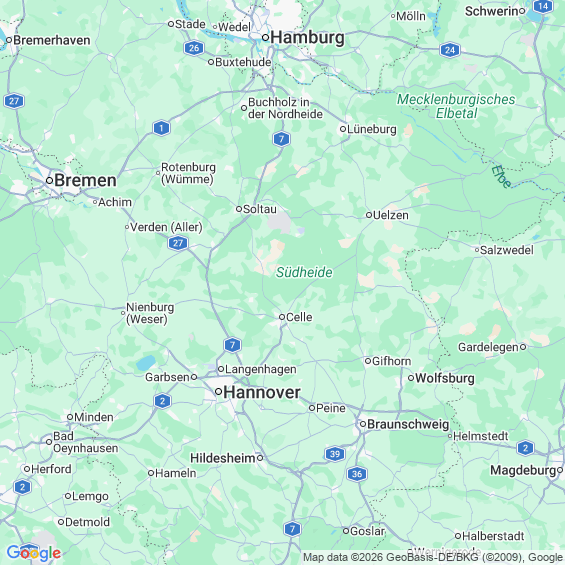
Task: Click the map data copyright text
Action: point(433,557)
